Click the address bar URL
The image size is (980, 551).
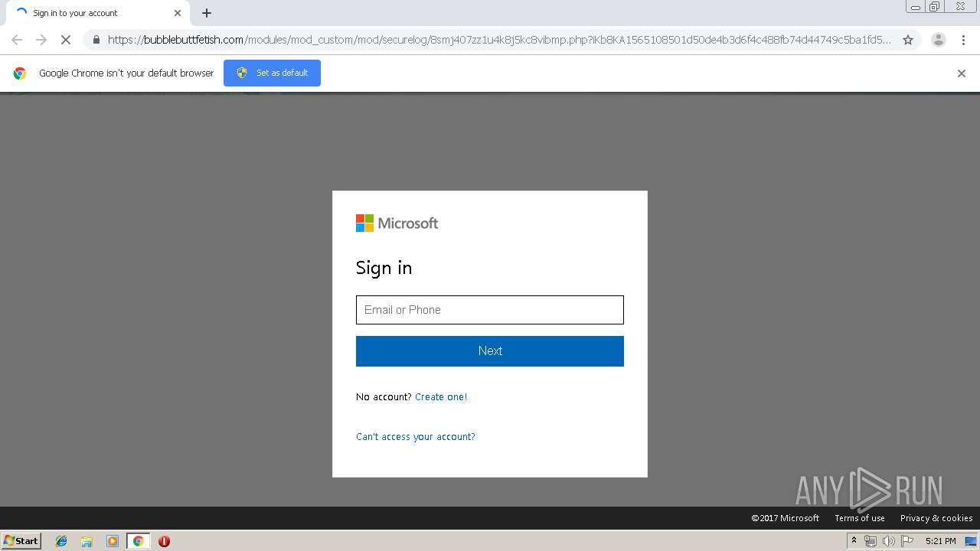coord(499,40)
